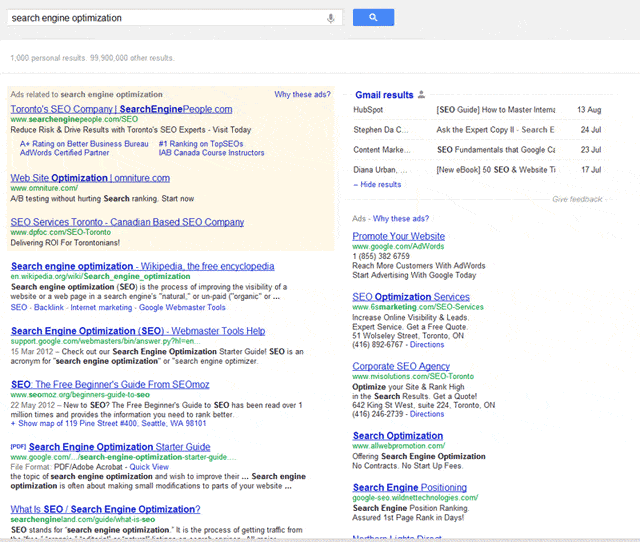Click A+ Rating on Better Business Bureau link
This screenshot has width=640, height=542.
click(84, 144)
